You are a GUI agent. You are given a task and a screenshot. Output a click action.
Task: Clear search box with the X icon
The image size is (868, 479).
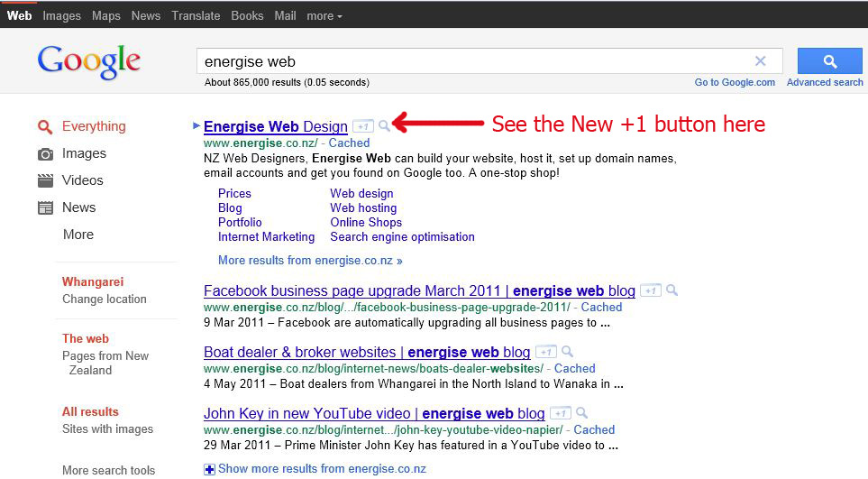[760, 61]
